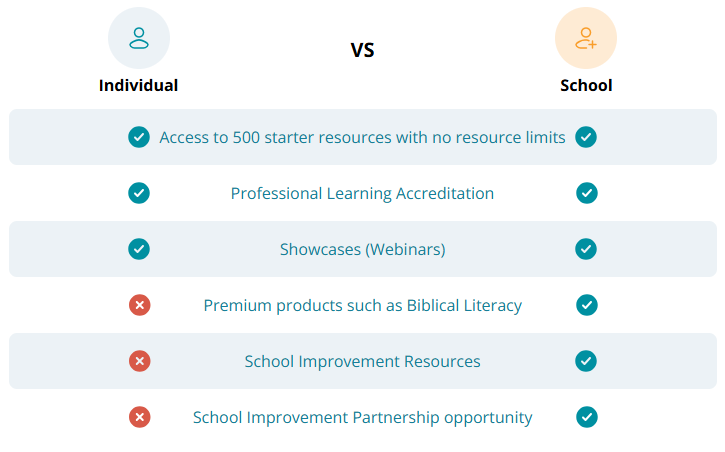
Task: Click the Individual user avatar icon
Action: [x=139, y=38]
